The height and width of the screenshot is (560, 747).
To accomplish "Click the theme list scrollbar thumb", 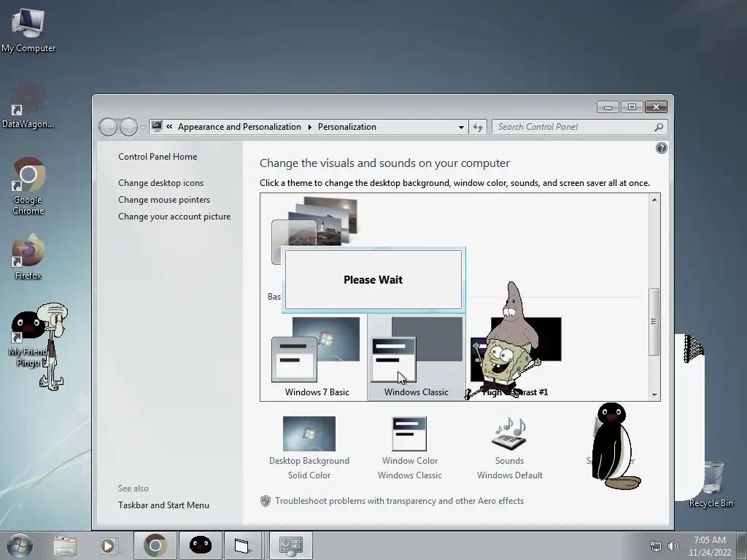I will click(x=654, y=322).
